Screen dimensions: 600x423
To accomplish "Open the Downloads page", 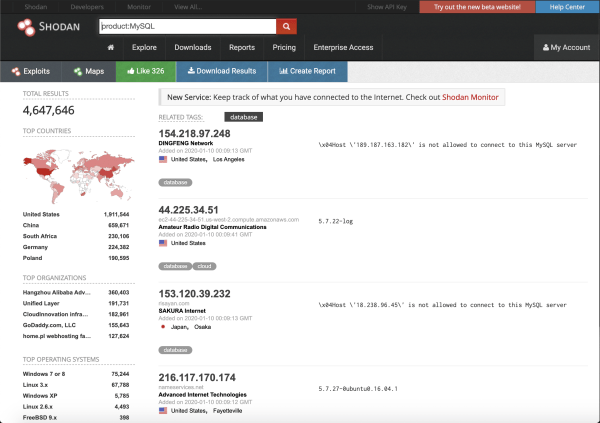I will pyautogui.click(x=193, y=47).
